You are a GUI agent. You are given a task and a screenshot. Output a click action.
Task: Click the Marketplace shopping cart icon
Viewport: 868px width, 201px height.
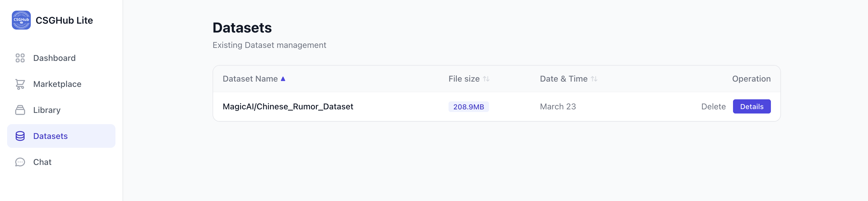20,84
